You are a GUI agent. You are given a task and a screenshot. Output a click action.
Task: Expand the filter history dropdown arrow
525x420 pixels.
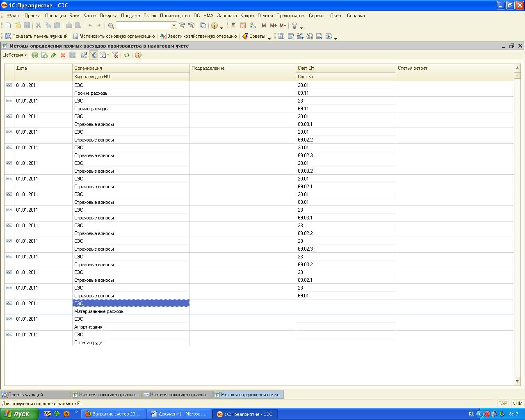[x=108, y=55]
